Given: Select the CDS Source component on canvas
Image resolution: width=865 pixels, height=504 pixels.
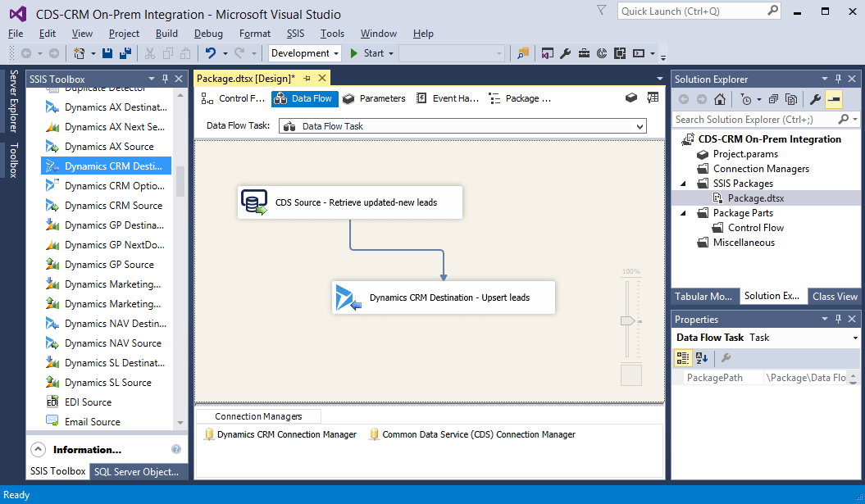Looking at the screenshot, I should pos(350,202).
